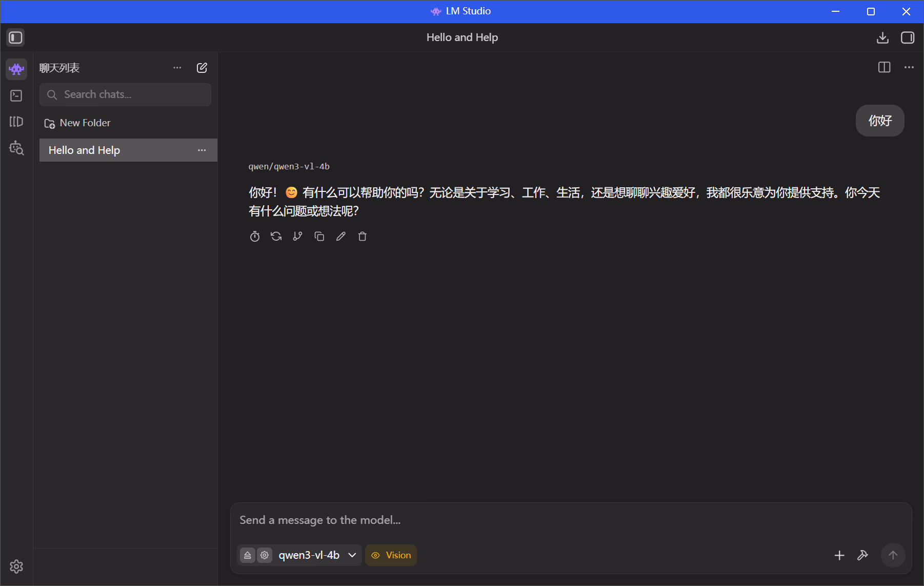This screenshot has height=586, width=924.
Task: Open the tools hammer icon
Action: pyautogui.click(x=862, y=555)
